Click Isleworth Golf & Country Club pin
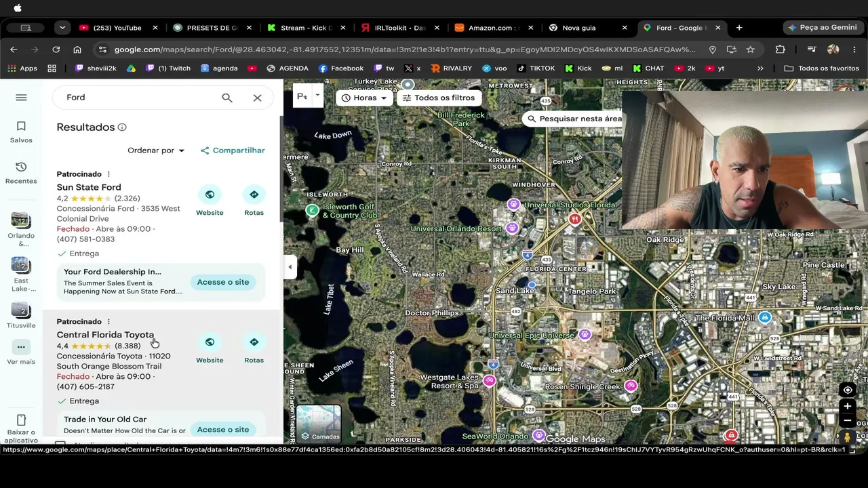 tap(312, 210)
